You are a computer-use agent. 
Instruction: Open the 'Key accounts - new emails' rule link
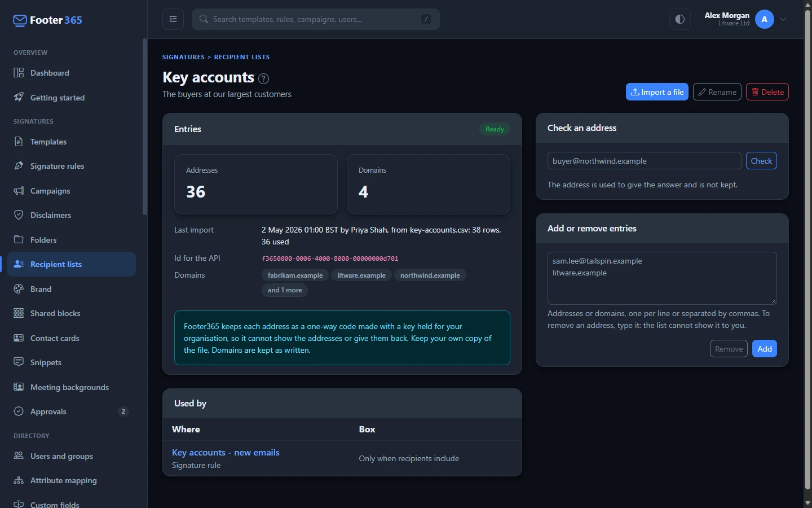tap(226, 453)
